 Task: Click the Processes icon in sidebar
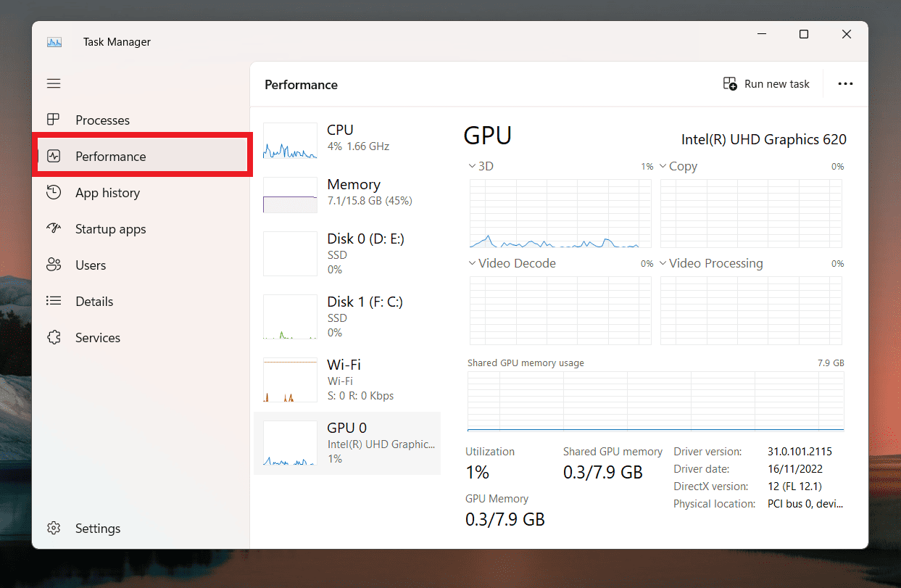click(54, 120)
